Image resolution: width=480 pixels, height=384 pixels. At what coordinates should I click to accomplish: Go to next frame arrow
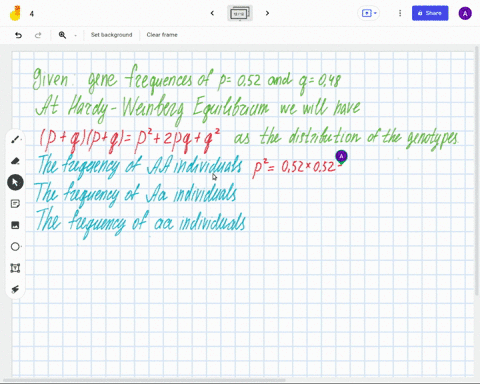[267, 13]
